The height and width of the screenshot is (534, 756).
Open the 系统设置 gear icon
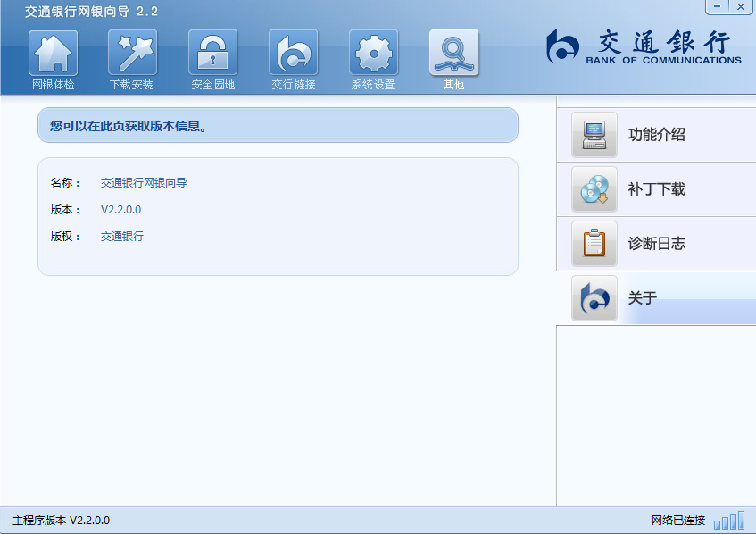pyautogui.click(x=374, y=53)
